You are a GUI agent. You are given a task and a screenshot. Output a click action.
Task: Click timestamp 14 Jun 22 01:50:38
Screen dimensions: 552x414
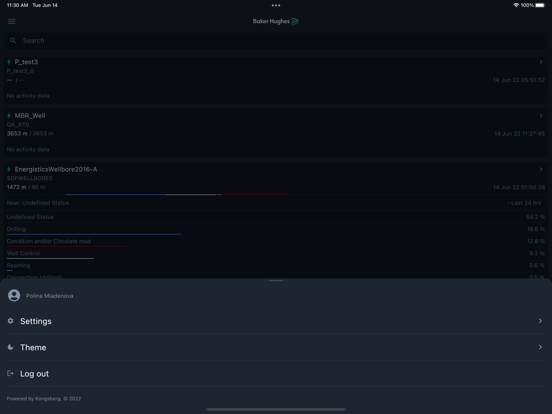point(519,188)
